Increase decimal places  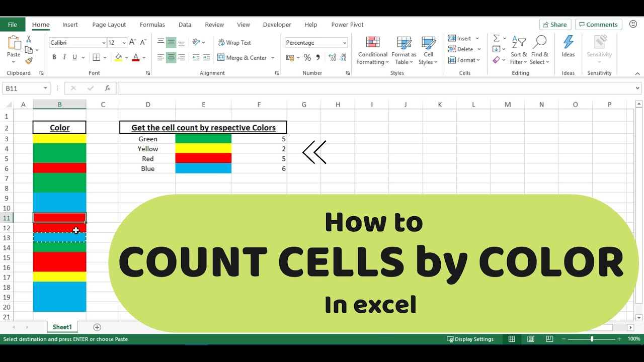tap(332, 58)
